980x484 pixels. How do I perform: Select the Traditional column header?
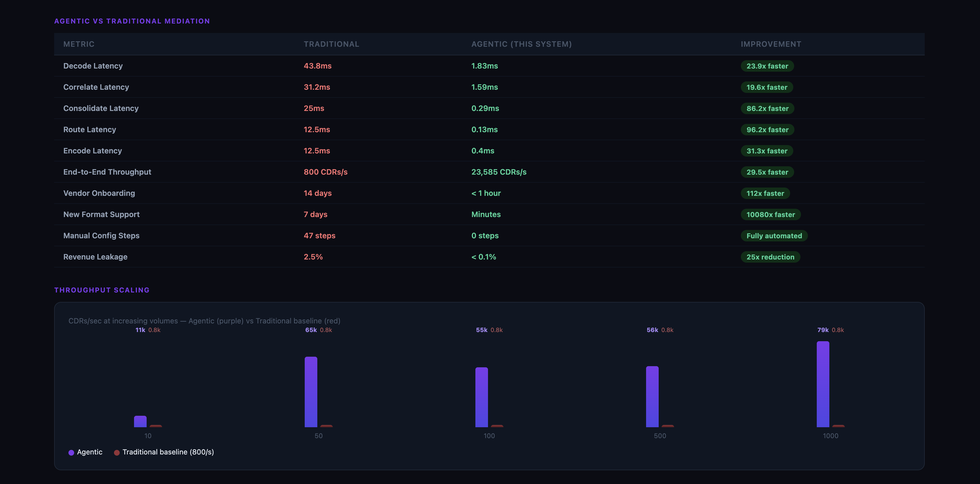pos(331,44)
